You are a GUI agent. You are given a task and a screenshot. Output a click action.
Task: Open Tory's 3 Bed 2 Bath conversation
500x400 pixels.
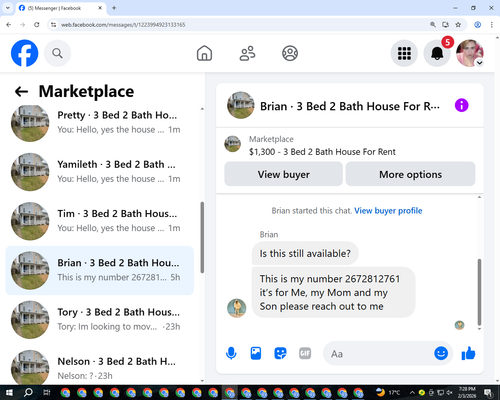coord(99,320)
